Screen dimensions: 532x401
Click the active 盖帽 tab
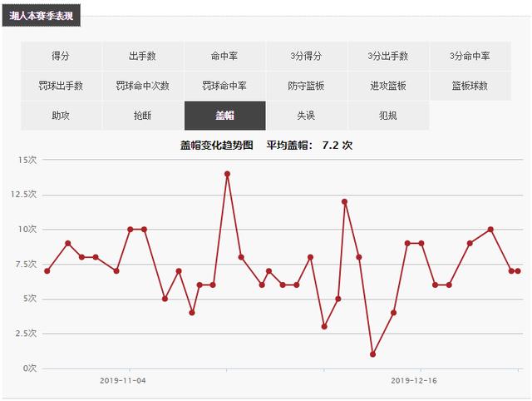coord(224,116)
